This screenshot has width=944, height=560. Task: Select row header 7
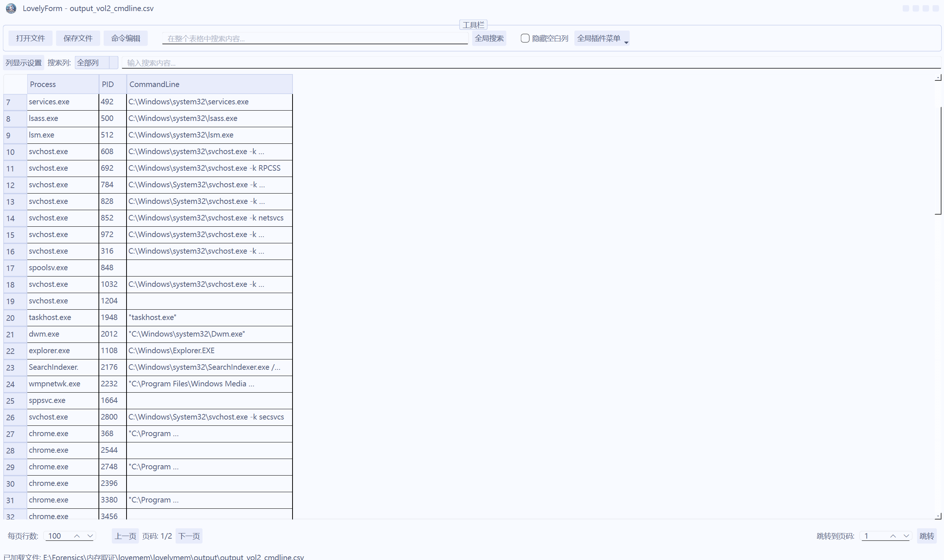click(15, 102)
